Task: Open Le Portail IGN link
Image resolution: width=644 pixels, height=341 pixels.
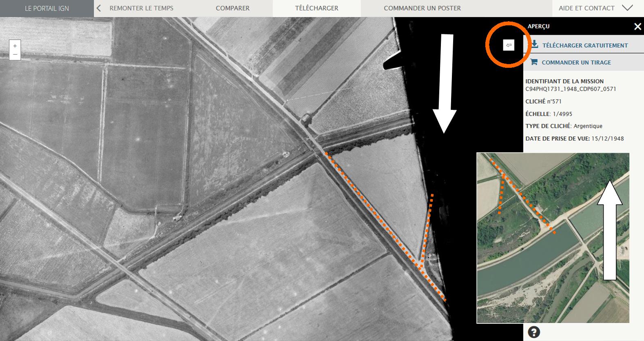Action: click(47, 8)
